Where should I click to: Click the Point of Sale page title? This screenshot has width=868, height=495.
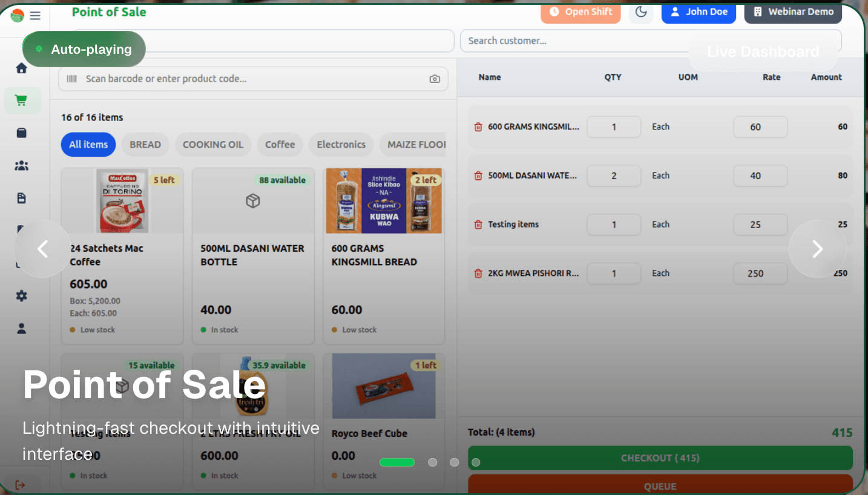[109, 12]
